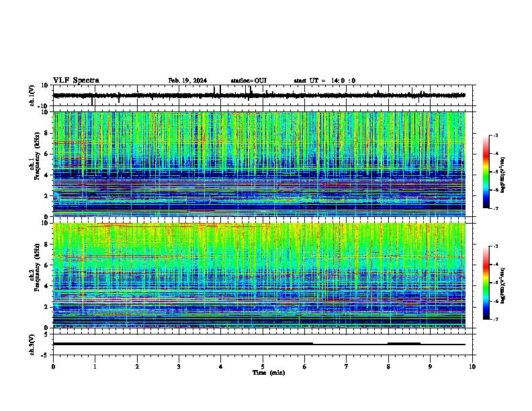The height and width of the screenshot is (411, 532).
Task: Click time axis tick label "1"
Action: point(95,367)
